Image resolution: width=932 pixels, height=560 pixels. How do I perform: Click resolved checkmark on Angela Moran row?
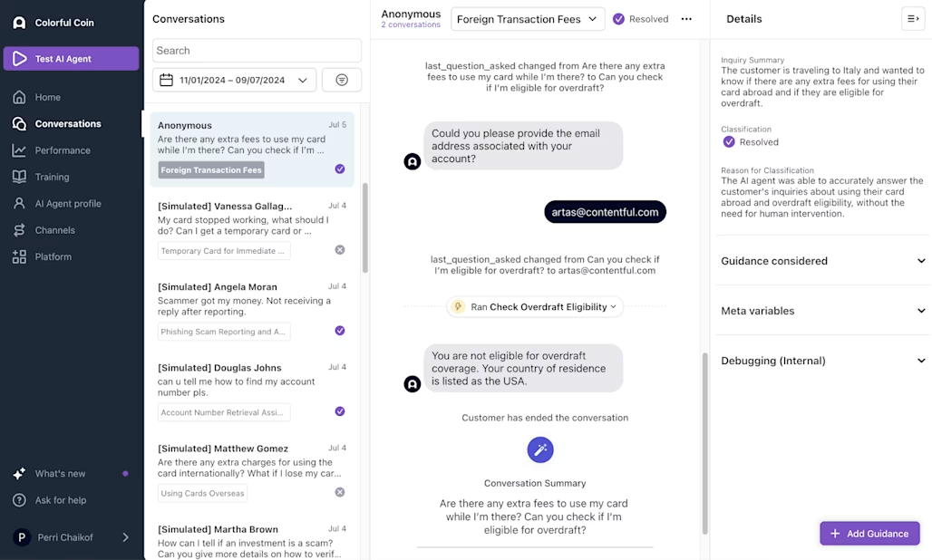340,331
